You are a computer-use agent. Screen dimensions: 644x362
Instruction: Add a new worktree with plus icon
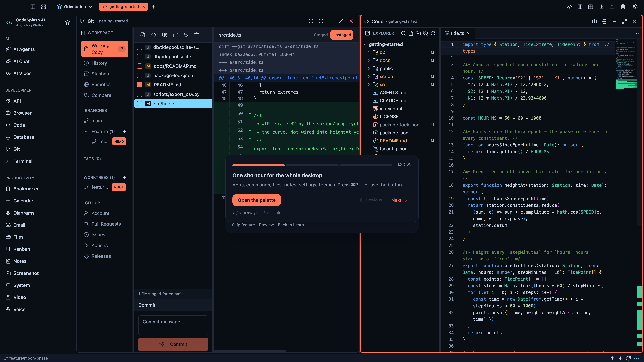coord(124,178)
